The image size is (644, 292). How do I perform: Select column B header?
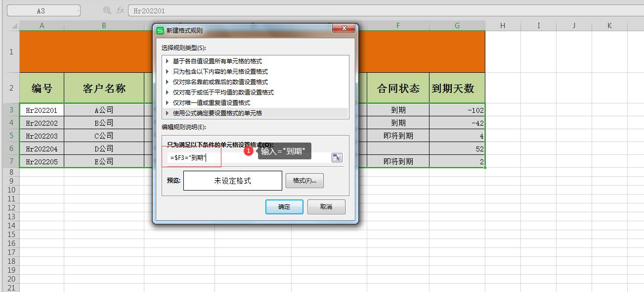pos(104,26)
